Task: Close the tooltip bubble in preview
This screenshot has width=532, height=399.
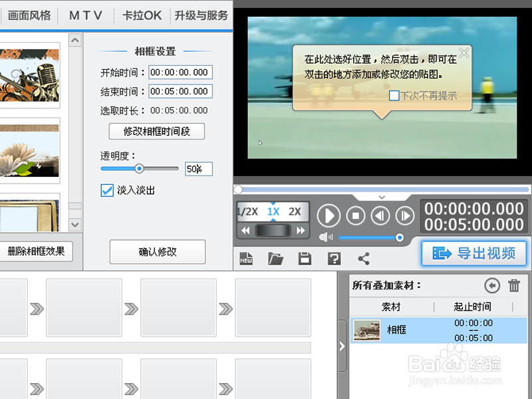Action: (464, 53)
